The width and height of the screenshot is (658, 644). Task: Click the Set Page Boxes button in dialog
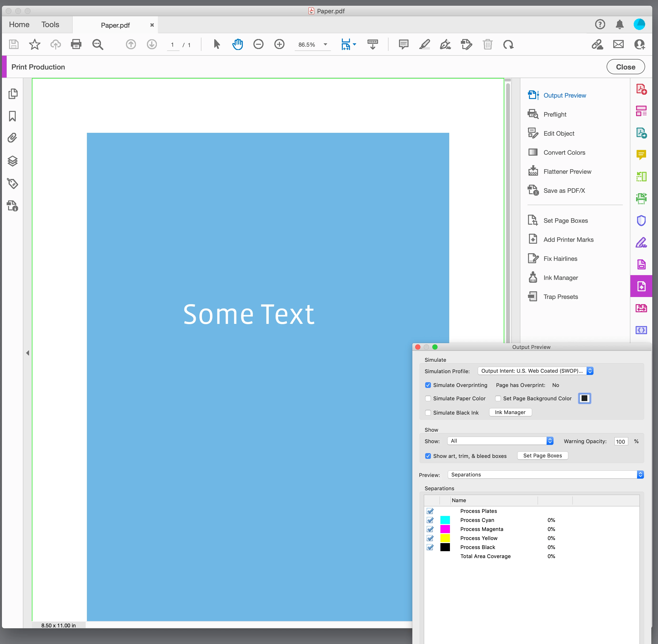point(542,455)
